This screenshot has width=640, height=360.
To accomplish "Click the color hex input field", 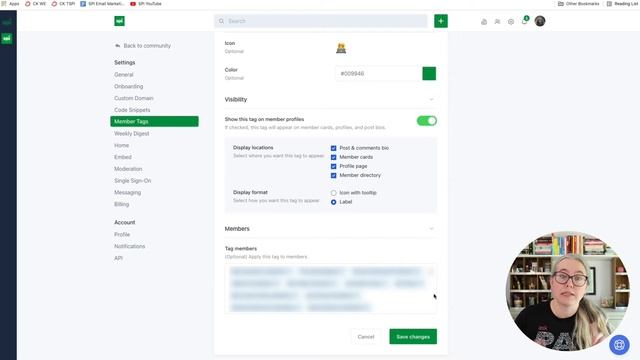I will pos(378,73).
